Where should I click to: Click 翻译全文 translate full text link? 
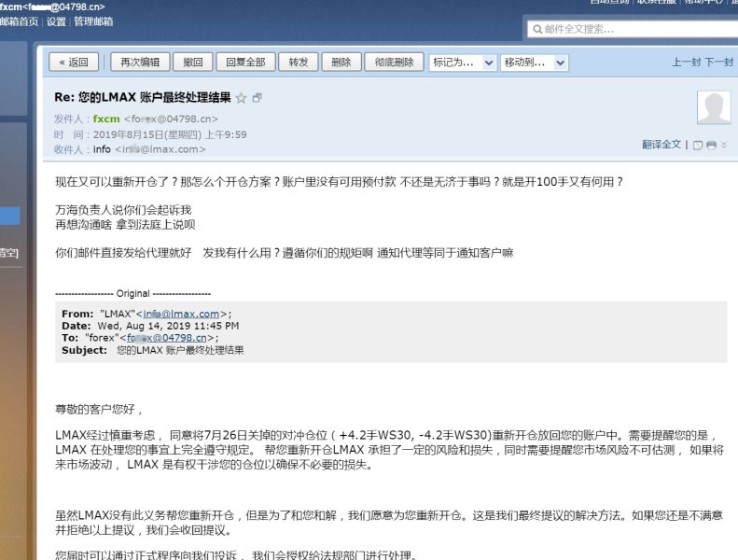point(661,144)
